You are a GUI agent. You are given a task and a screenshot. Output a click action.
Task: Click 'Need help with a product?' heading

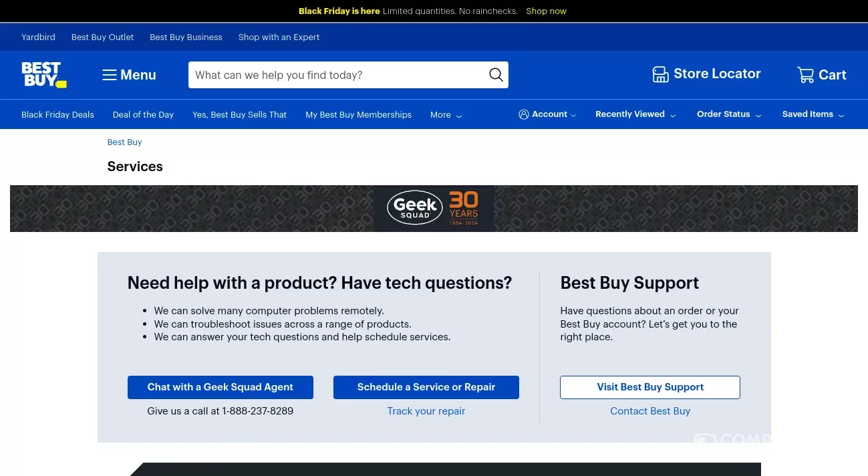319,283
